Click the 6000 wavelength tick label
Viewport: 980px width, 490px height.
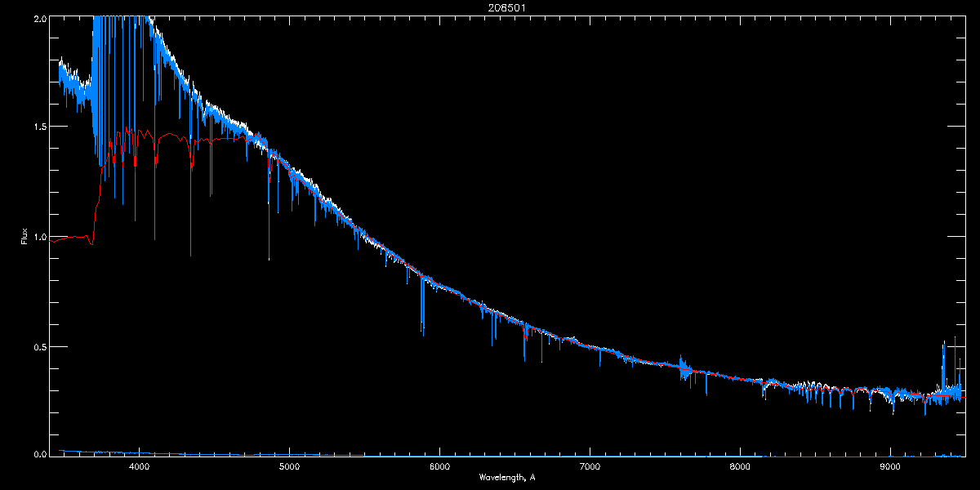point(439,467)
